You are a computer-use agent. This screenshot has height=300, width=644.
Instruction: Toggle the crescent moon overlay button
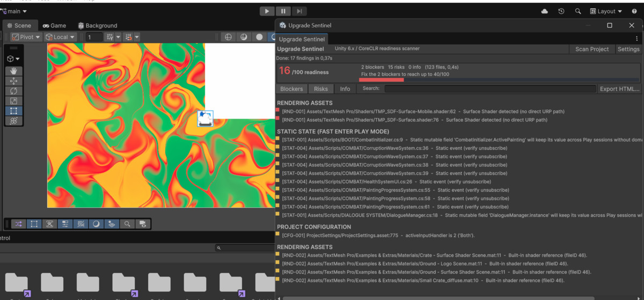pyautogui.click(x=96, y=224)
